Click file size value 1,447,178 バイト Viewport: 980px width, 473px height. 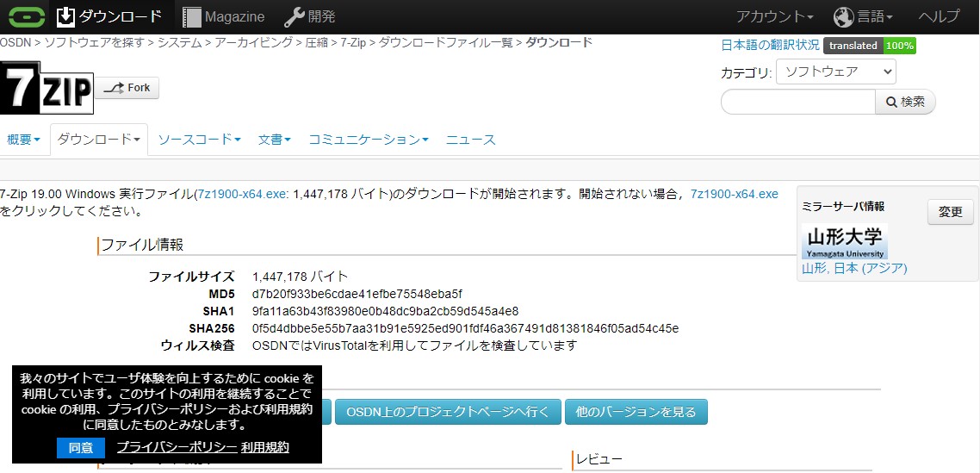(x=300, y=277)
